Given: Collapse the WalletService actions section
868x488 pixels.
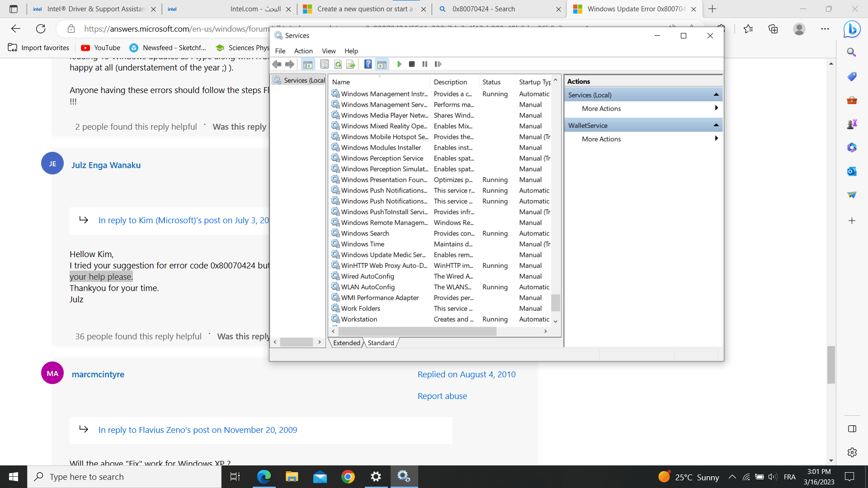Looking at the screenshot, I should point(716,125).
